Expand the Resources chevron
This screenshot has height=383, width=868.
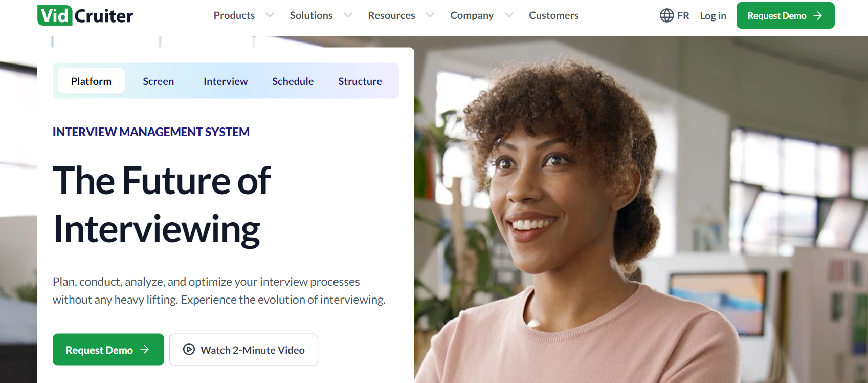430,15
